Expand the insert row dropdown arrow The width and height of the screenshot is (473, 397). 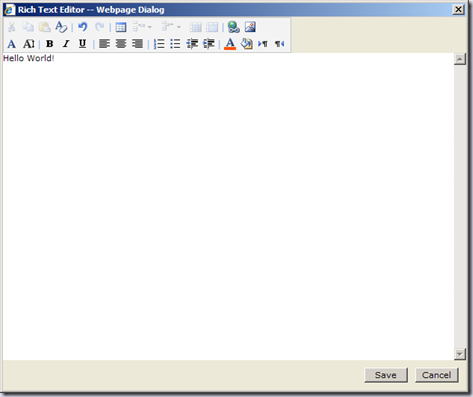150,27
